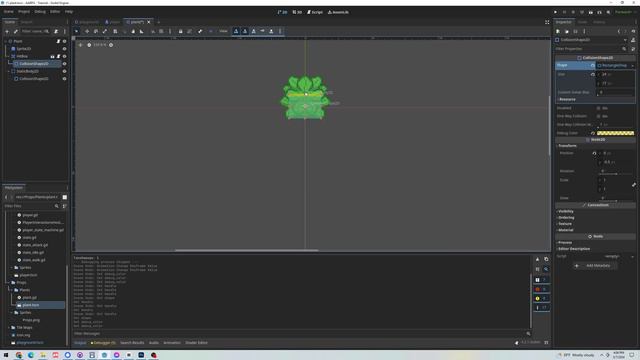Toggle visibility of the Sprite2D node
This screenshot has width=640, height=360.
click(64, 49)
